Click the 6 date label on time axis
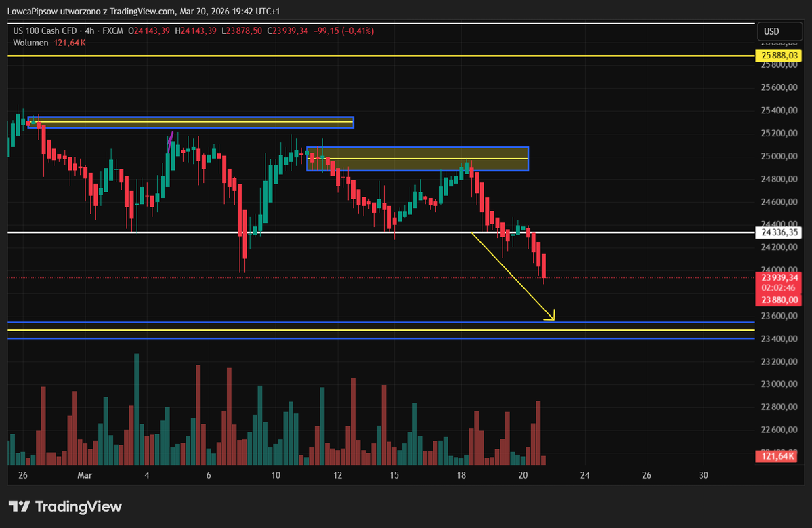This screenshot has height=528, width=812. coord(209,475)
